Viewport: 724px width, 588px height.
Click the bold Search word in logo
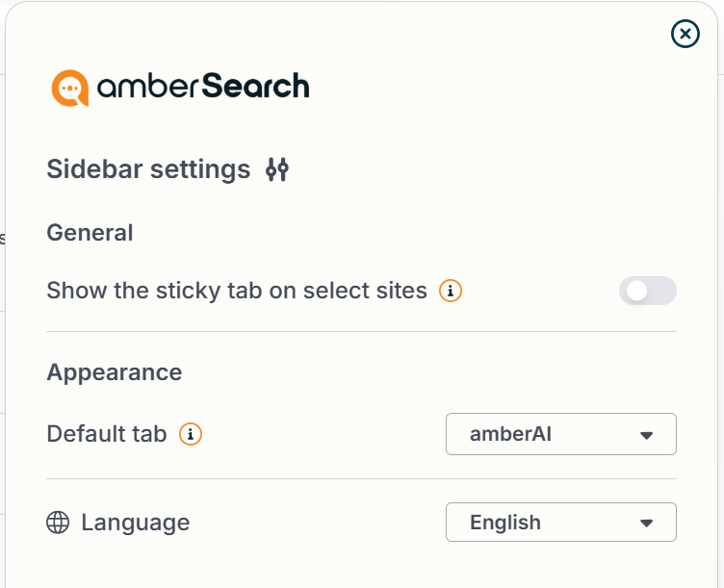click(255, 86)
